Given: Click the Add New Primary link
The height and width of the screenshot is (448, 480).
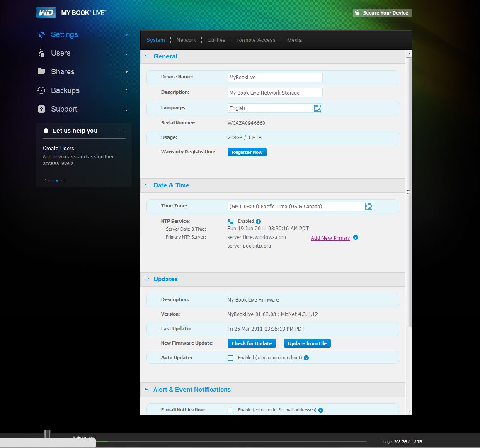Looking at the screenshot, I should pyautogui.click(x=330, y=238).
